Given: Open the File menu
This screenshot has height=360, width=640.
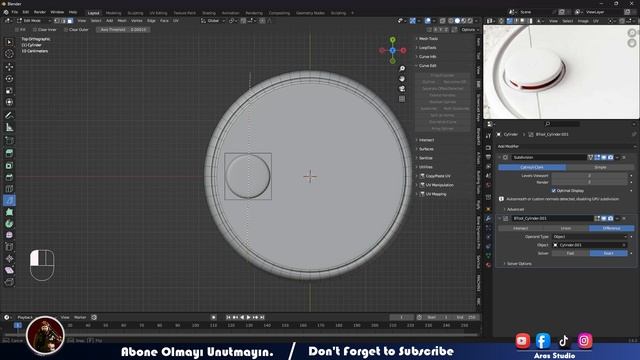Looking at the screenshot, I should (15, 12).
